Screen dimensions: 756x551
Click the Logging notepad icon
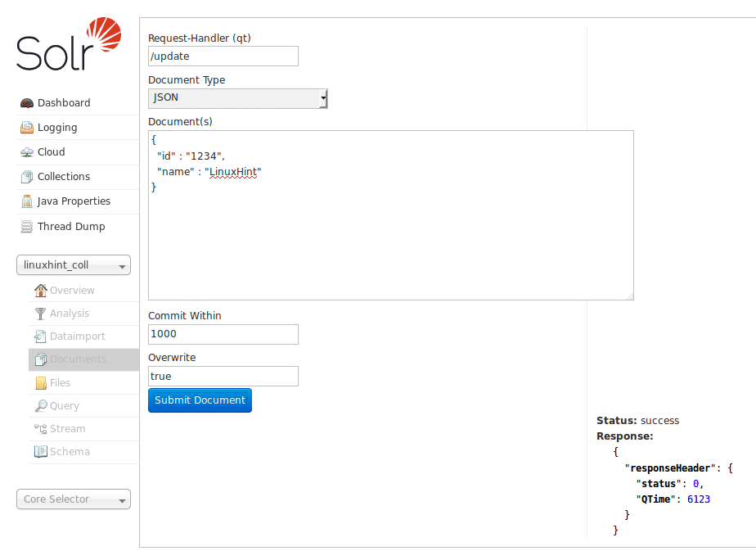(27, 128)
